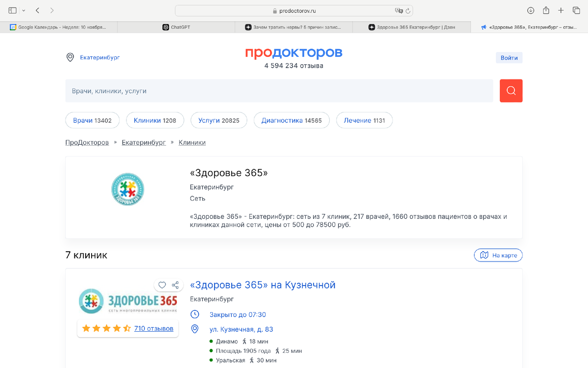588x368 pixels.
Task: Click the share icon on the clinic card
Action: (x=175, y=285)
